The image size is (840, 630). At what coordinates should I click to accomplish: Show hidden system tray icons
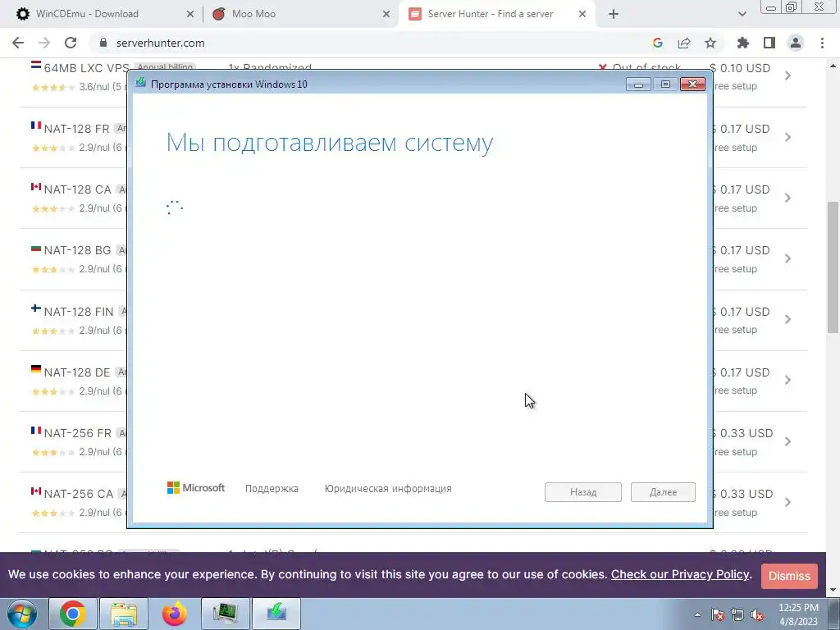point(697,614)
